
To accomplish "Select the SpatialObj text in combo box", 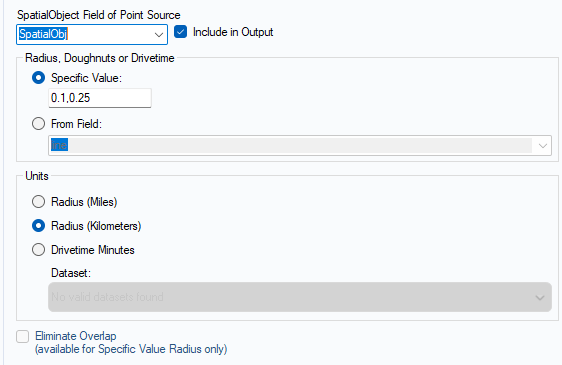I will 43,34.
